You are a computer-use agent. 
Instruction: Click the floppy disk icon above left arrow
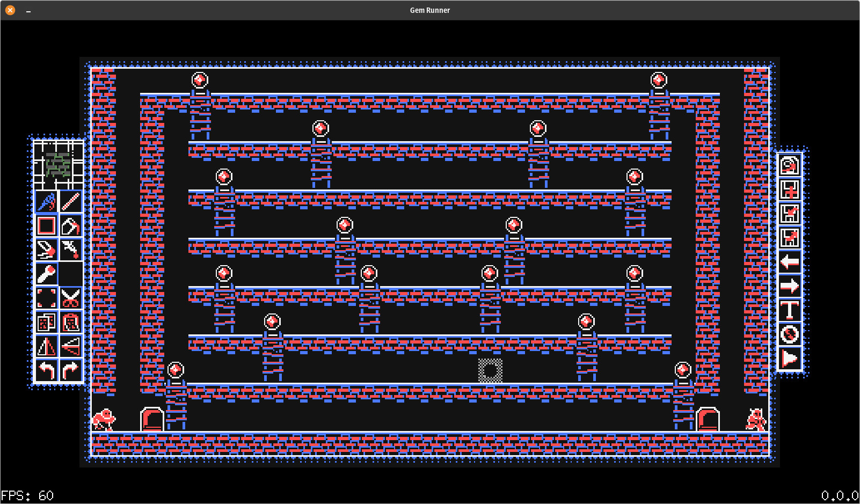[x=790, y=238]
